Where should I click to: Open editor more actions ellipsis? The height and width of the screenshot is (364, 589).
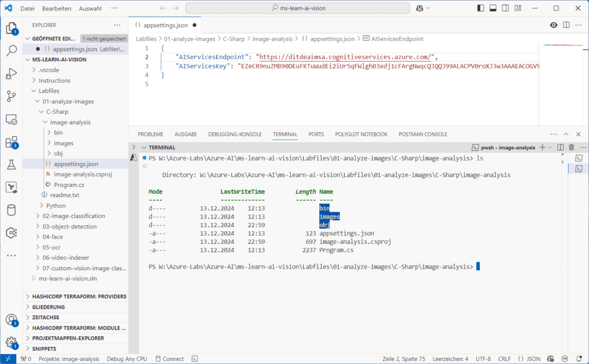pyautogui.click(x=579, y=25)
